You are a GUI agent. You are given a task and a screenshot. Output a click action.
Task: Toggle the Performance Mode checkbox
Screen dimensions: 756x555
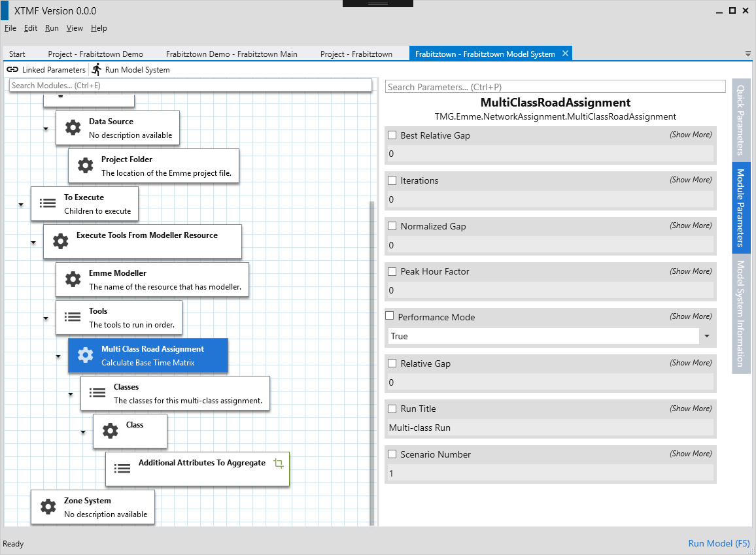390,316
